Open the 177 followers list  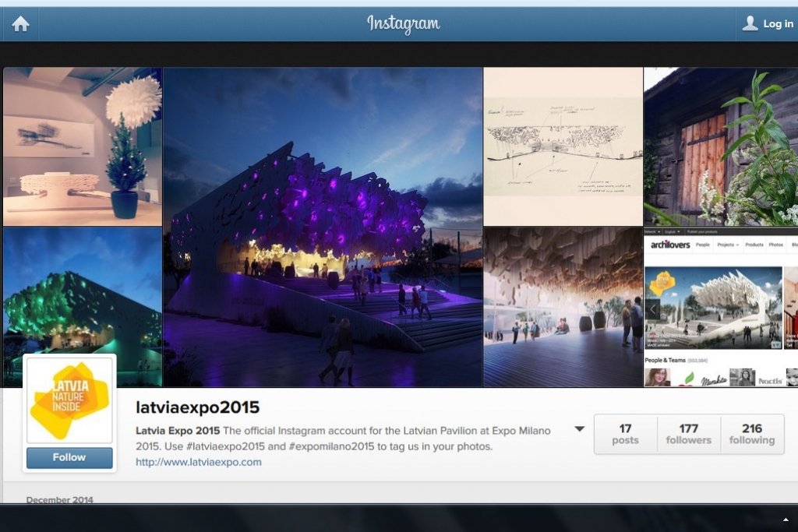click(688, 434)
